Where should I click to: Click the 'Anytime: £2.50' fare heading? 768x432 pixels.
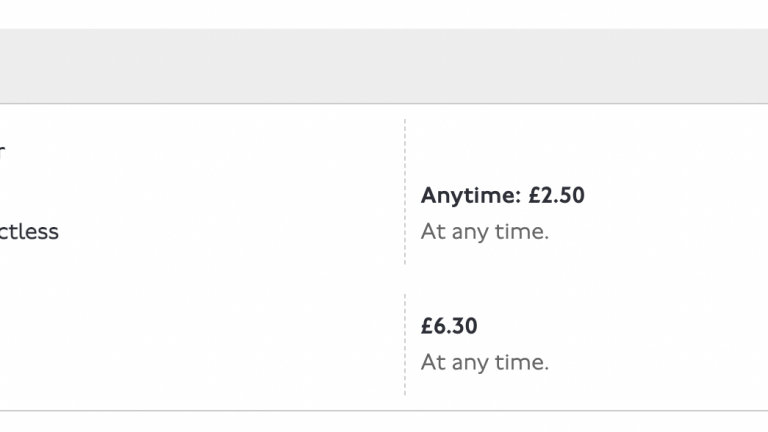point(502,196)
